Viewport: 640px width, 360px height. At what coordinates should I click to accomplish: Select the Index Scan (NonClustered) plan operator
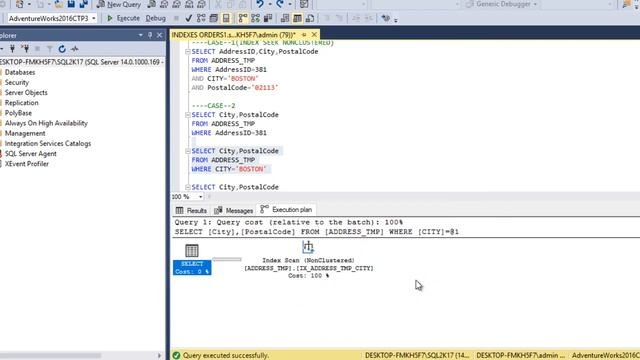(x=309, y=260)
